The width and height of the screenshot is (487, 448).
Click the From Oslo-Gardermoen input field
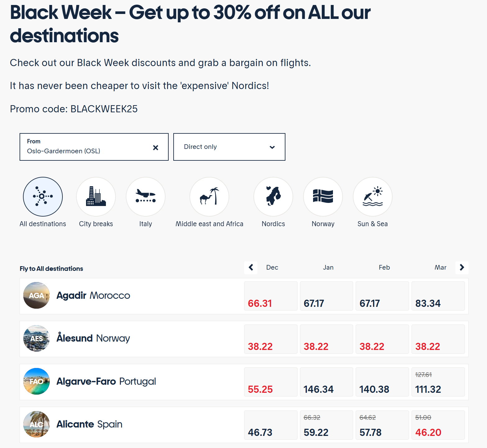pos(94,147)
